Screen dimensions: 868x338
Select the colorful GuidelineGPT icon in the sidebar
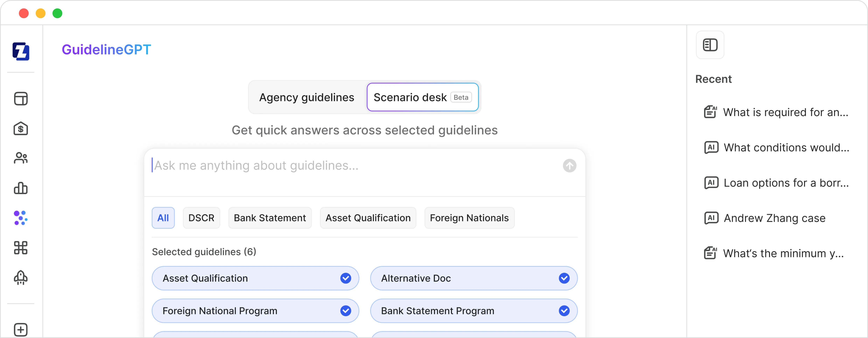(21, 218)
